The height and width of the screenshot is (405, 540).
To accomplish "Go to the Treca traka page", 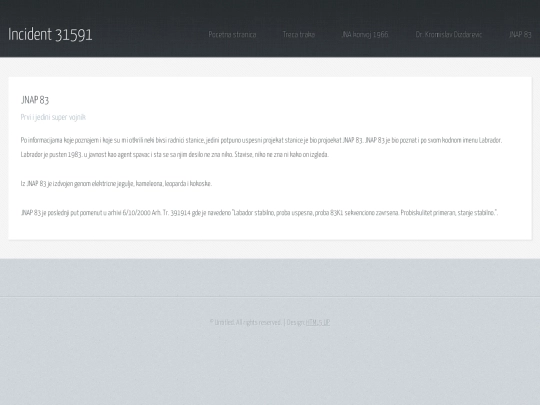I will [299, 34].
